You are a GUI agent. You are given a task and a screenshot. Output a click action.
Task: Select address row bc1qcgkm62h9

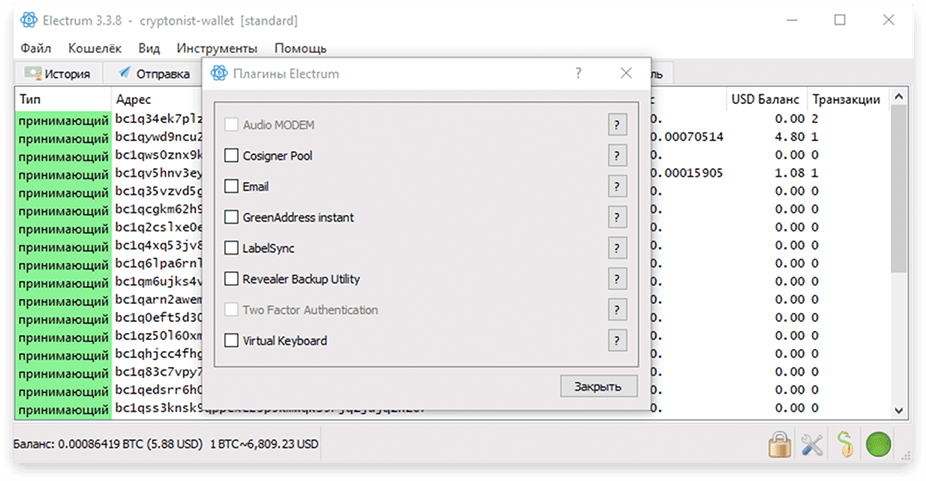(x=159, y=209)
